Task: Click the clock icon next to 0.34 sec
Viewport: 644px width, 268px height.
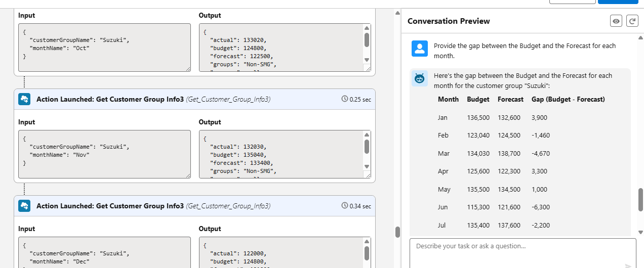Action: tap(345, 206)
